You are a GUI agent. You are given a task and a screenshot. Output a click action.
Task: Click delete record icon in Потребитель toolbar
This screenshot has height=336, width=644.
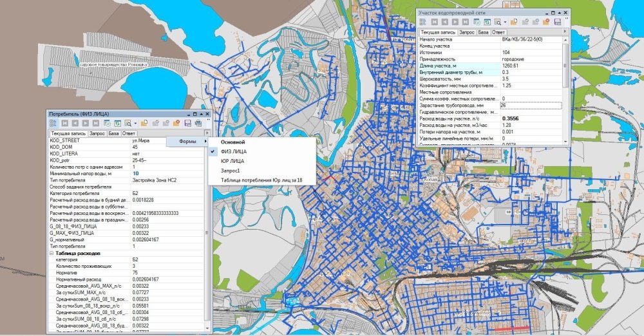(176, 123)
